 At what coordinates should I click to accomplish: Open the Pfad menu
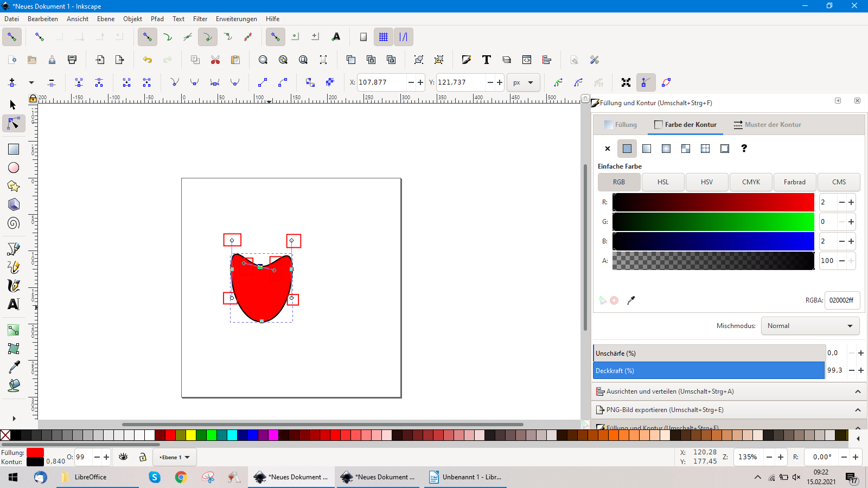tap(157, 19)
